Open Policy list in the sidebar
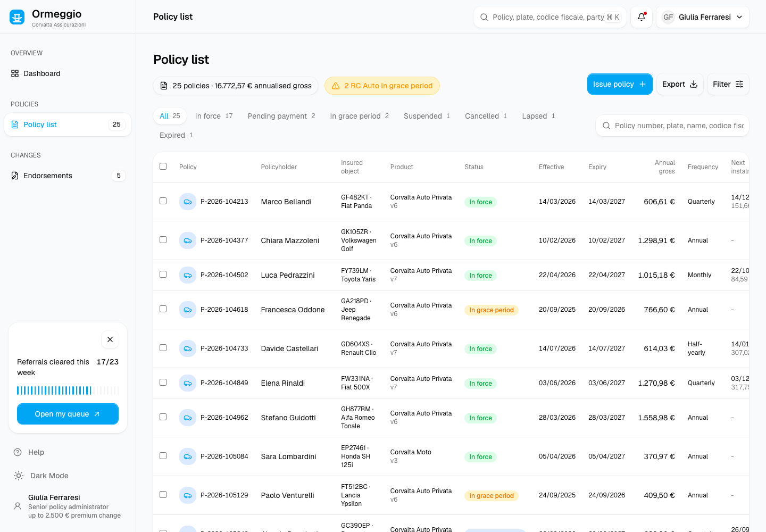766x532 pixels. (x=68, y=124)
